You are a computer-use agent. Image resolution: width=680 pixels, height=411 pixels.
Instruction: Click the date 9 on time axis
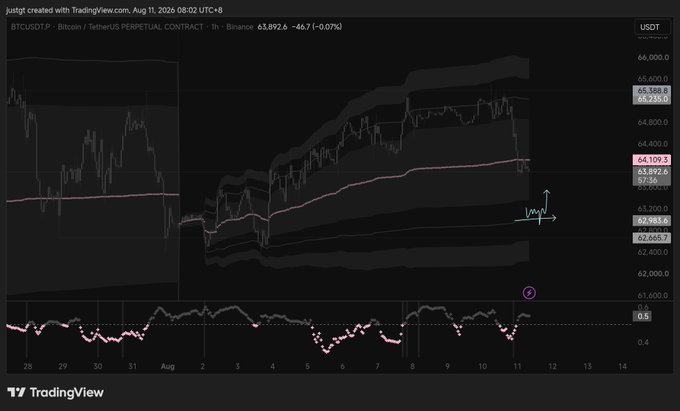[x=447, y=366]
